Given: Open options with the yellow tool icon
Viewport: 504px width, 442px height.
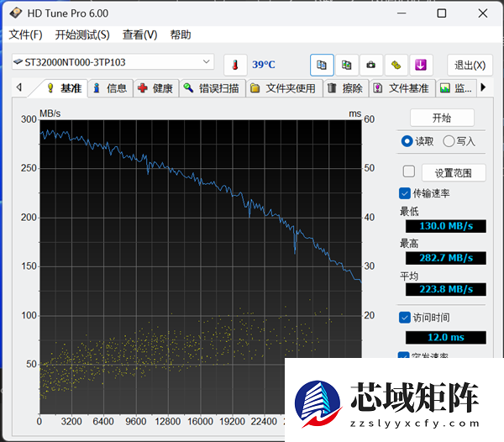Looking at the screenshot, I should point(396,65).
